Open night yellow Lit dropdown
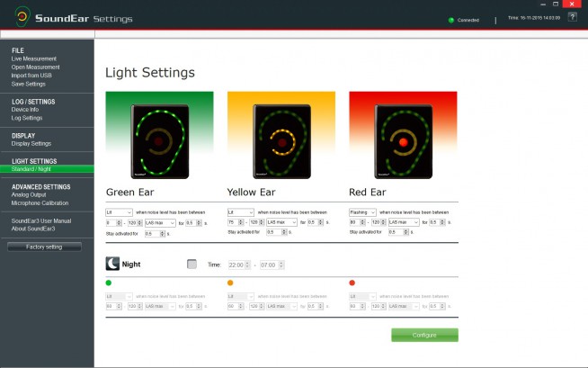 point(241,296)
